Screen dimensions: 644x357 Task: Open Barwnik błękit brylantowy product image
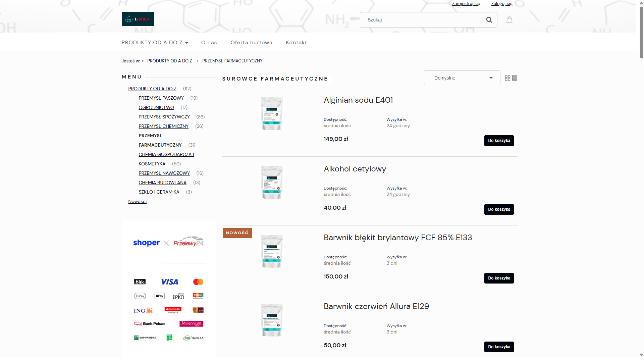click(x=272, y=251)
